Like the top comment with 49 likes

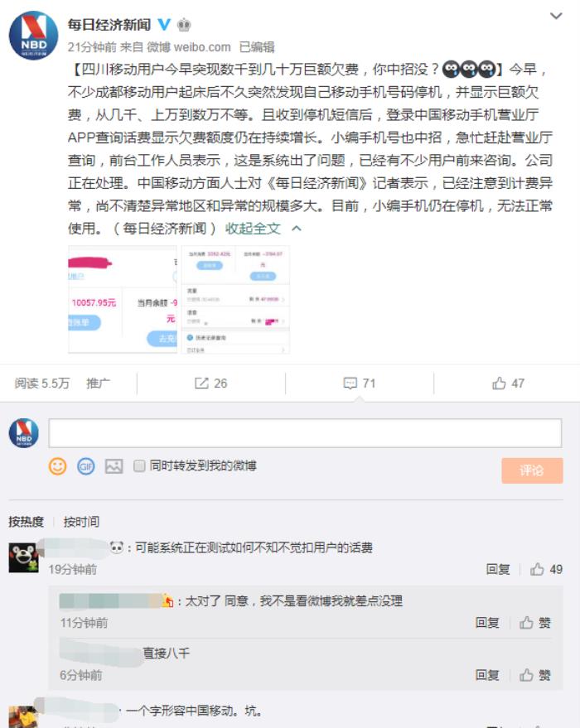546,569
